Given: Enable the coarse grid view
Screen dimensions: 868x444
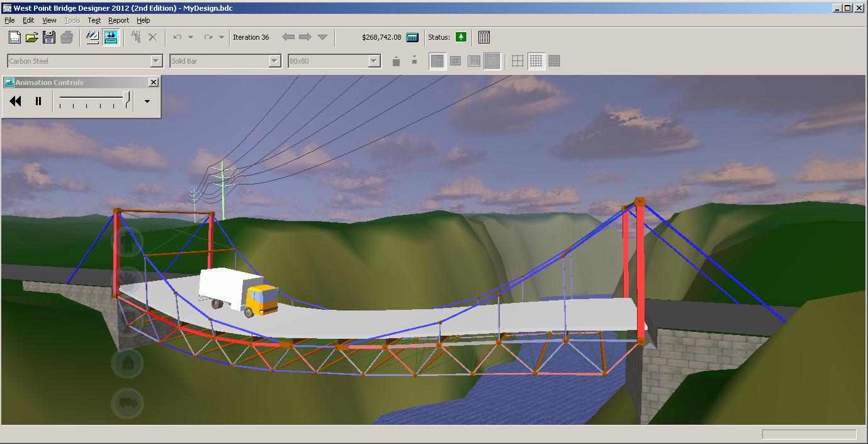Looking at the screenshot, I should (516, 60).
